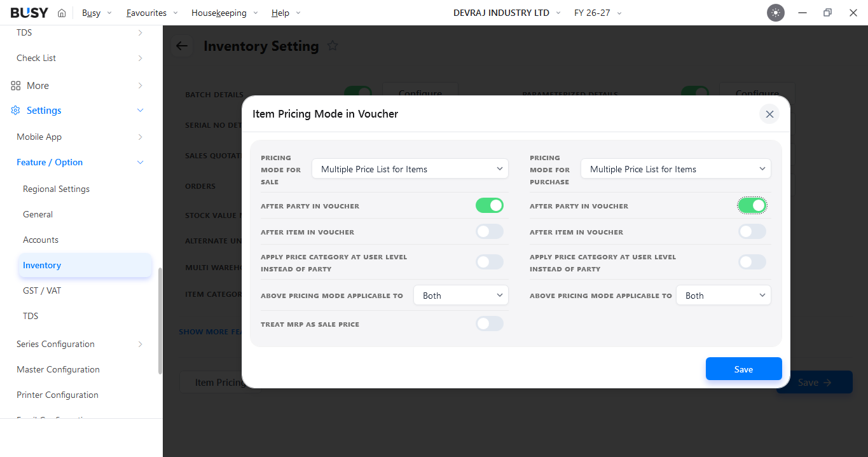Open Printer Configuration
Image resolution: width=868 pixels, height=457 pixels.
pos(57,395)
